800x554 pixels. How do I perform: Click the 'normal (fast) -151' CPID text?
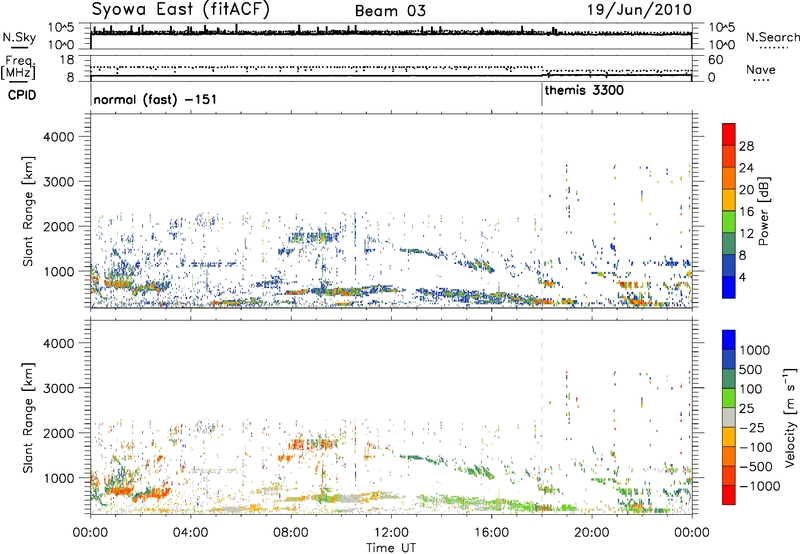(155, 99)
